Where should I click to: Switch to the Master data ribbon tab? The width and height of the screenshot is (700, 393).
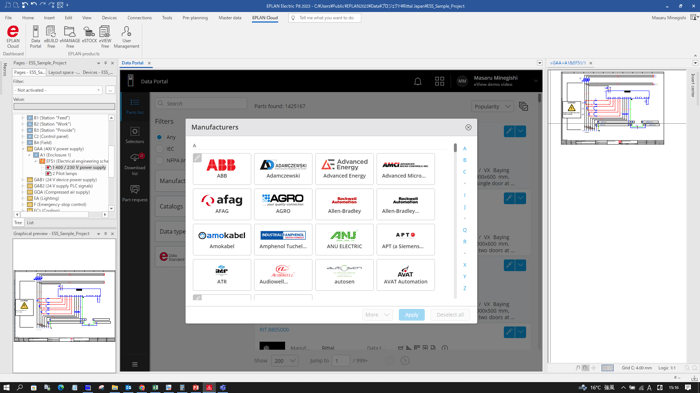coord(230,18)
